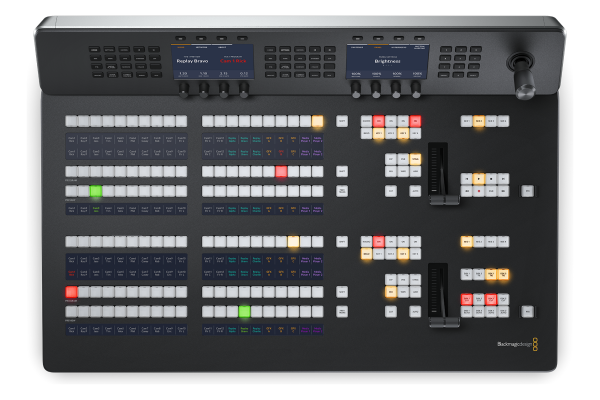The height and width of the screenshot is (400, 600).
Task: Hit SHIFT button beside upper M/E program row
Action: (342, 171)
